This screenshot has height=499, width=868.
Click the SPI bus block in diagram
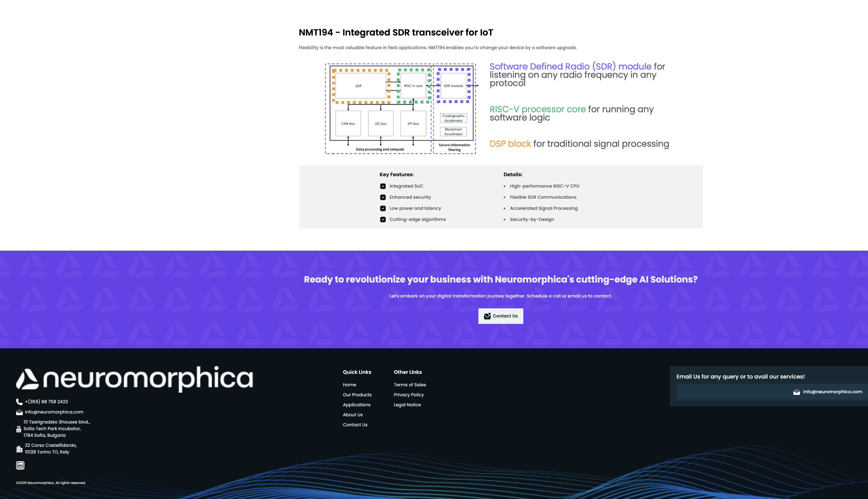[413, 124]
